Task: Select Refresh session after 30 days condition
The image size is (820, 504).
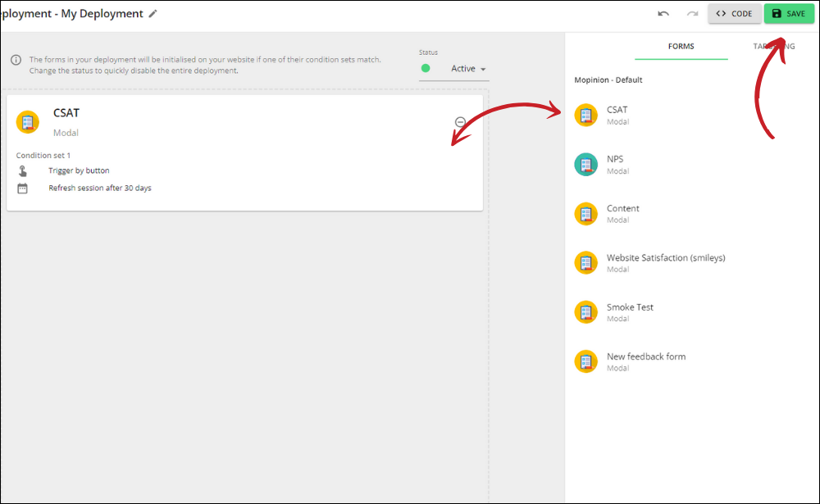Action: pos(99,188)
